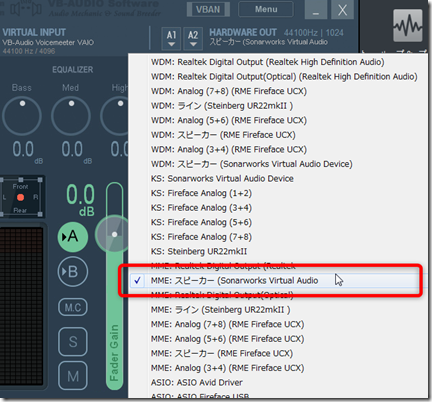Toggle the B bus routing button

click(x=73, y=272)
